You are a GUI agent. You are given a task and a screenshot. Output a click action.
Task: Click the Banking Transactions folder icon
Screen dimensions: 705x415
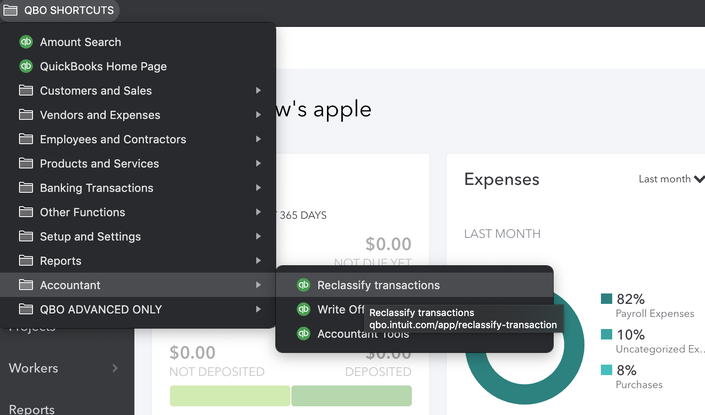tap(26, 187)
